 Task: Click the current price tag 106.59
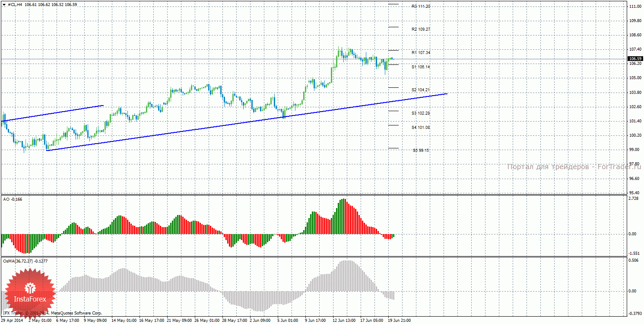coord(634,59)
